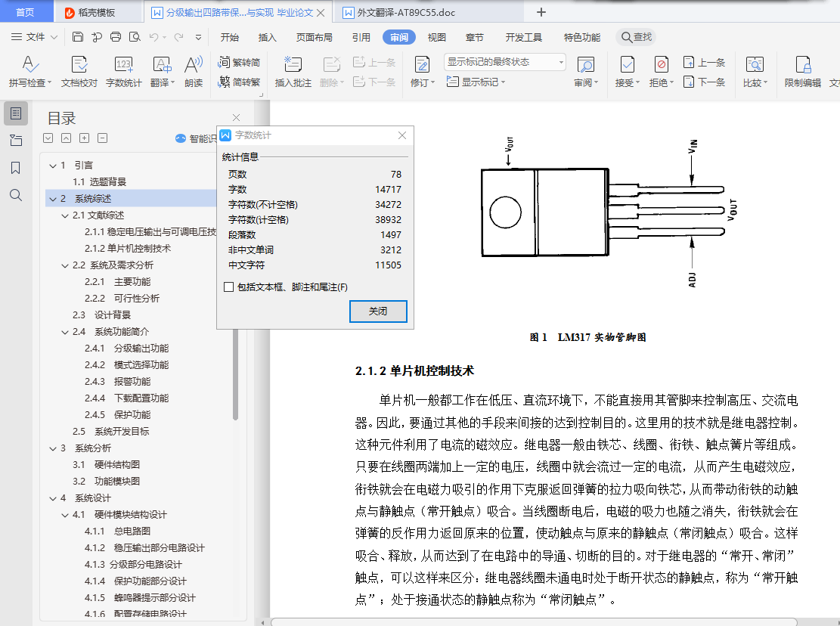Click expand-all plus button in outline panel
This screenshot has width=840, height=626.
[84, 138]
